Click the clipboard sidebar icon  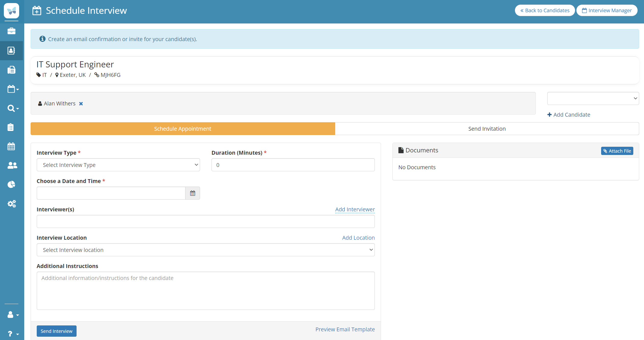pyautogui.click(x=11, y=127)
